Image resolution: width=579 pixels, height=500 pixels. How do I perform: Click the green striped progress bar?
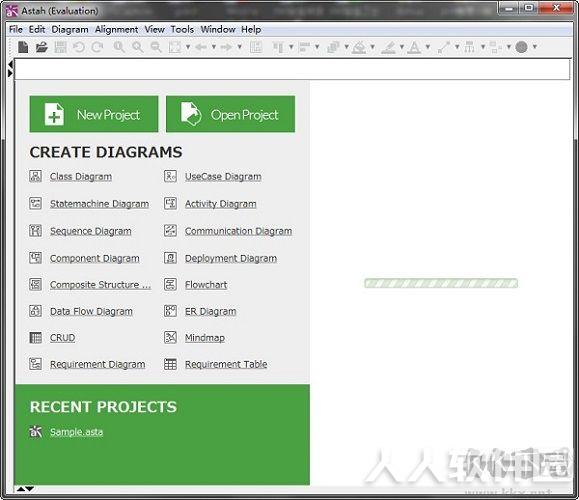point(441,283)
